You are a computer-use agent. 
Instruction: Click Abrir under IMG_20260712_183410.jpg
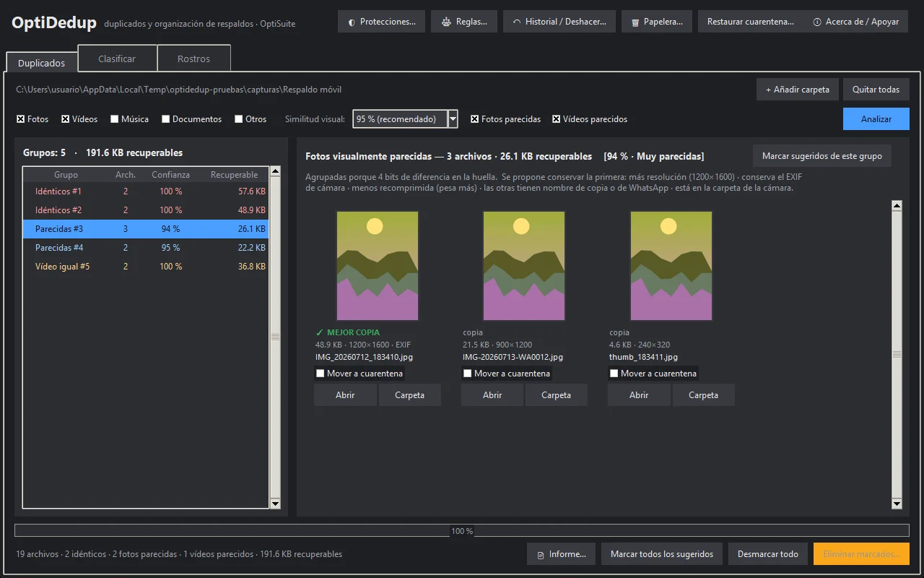[x=345, y=395]
